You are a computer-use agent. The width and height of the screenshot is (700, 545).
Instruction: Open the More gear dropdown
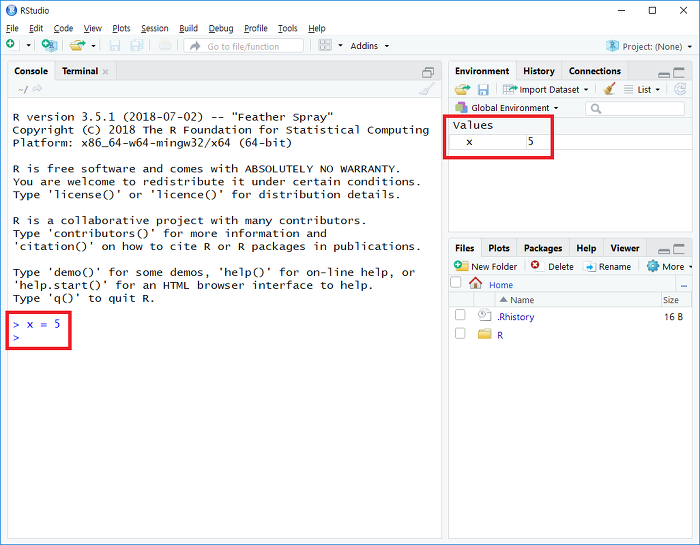669,266
